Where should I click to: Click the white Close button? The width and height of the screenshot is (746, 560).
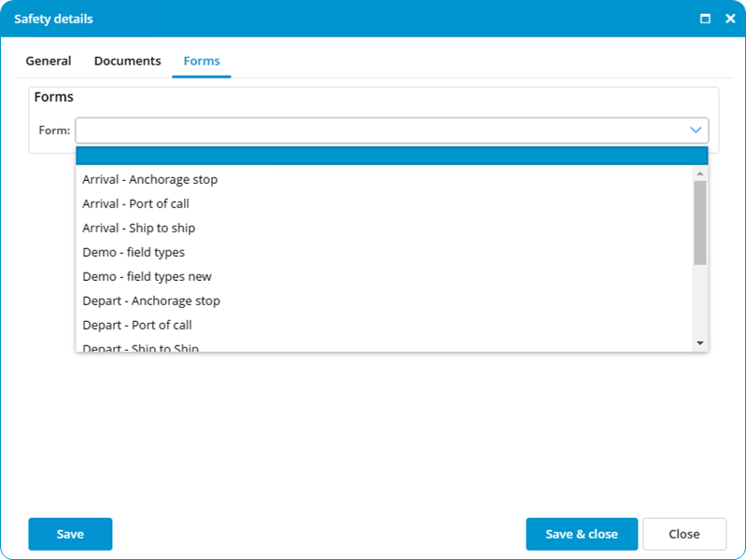(684, 534)
